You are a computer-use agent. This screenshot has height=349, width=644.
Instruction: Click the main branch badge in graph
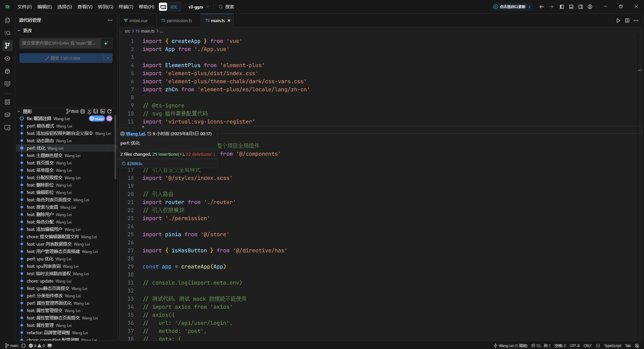click(x=97, y=118)
